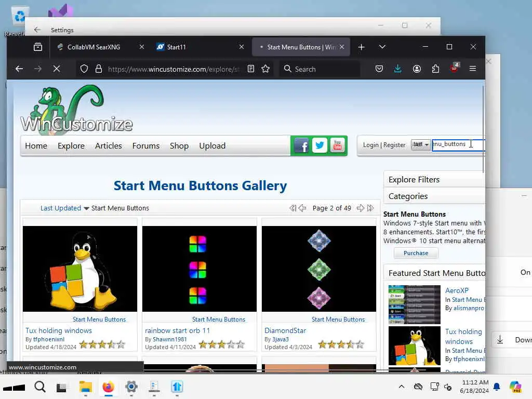Jump to last gallery page arrow
This screenshot has height=399, width=532.
coord(370,208)
